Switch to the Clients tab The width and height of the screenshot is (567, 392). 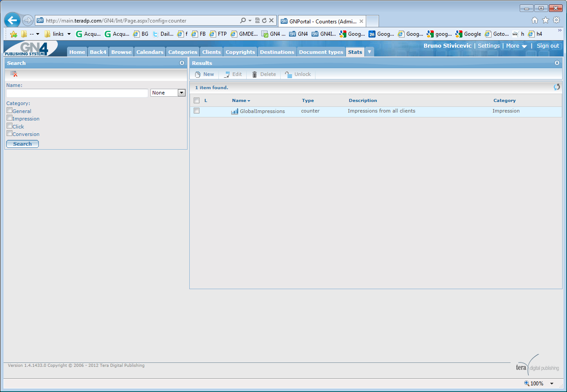click(211, 52)
